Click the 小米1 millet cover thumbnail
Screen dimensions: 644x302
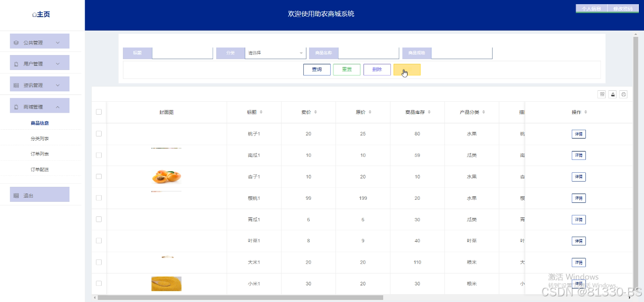click(x=166, y=283)
